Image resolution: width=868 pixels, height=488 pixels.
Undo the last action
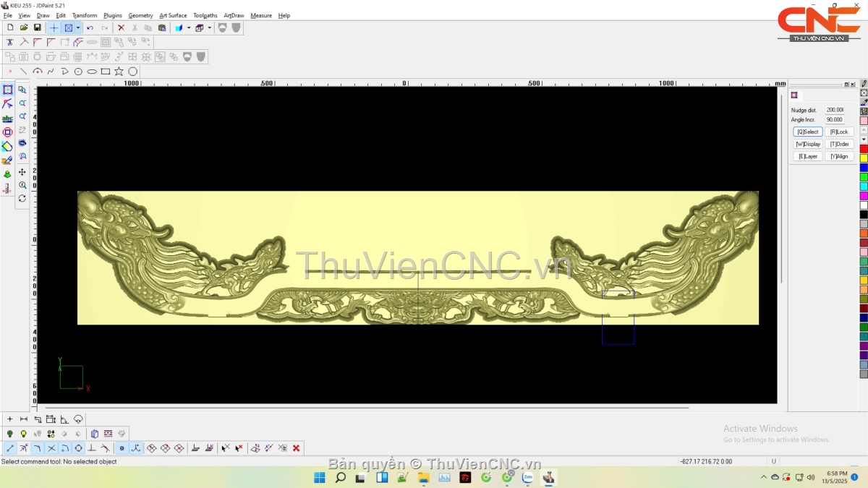(x=90, y=27)
